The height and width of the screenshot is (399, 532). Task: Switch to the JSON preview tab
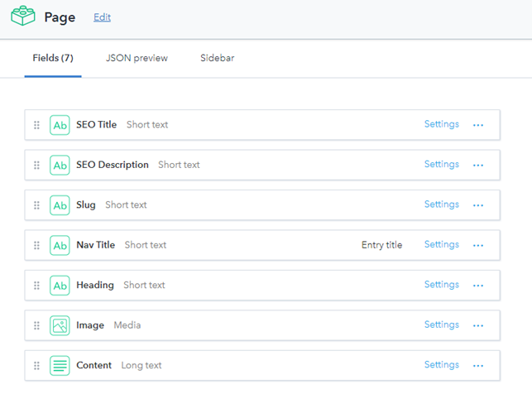click(137, 59)
